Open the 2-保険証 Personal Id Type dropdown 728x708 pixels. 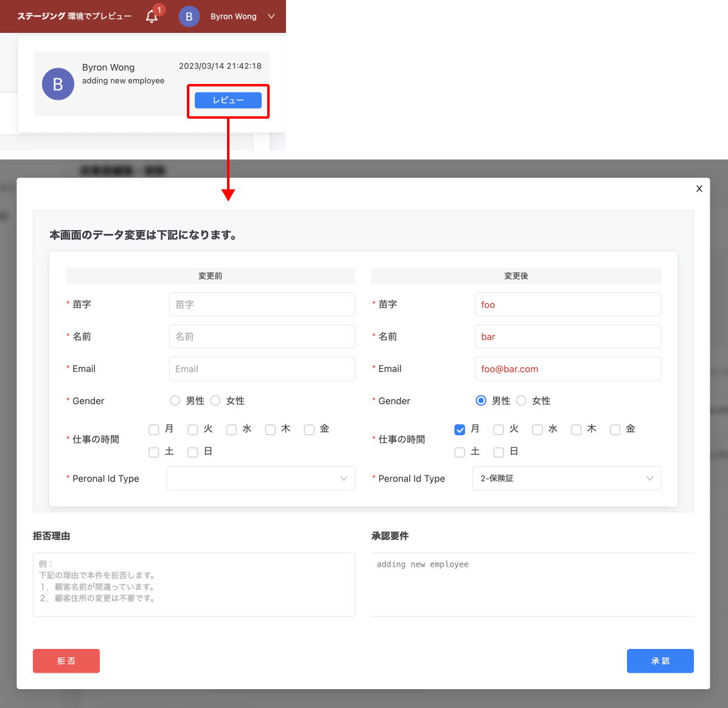[566, 478]
